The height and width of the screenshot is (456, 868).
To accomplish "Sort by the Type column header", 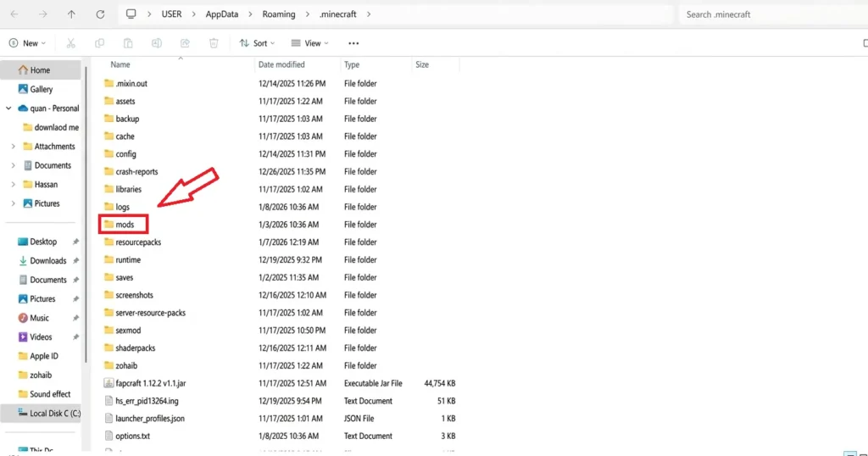I will coord(352,64).
